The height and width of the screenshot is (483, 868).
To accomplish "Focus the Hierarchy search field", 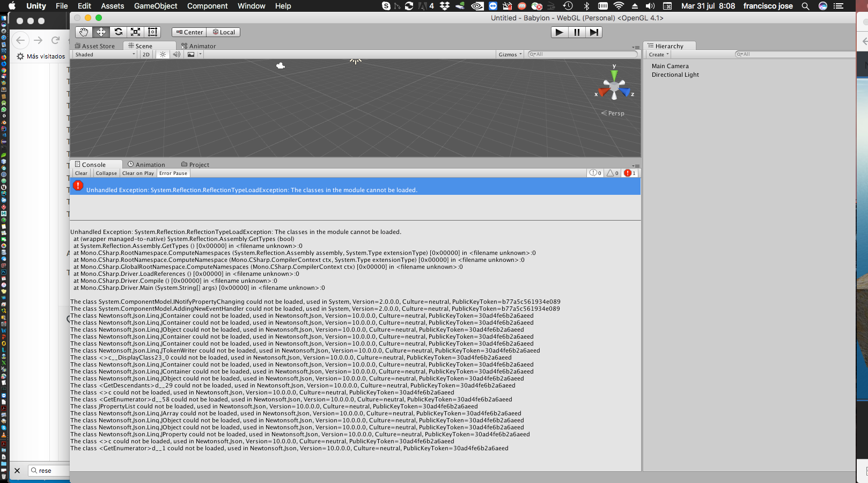I will coord(795,54).
